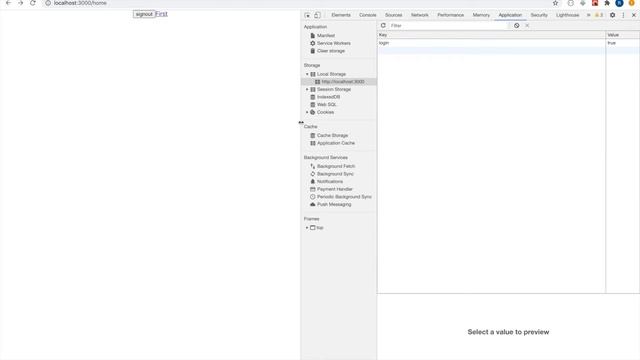Click the browser address bar URL
Screen dimensions: 640x360
80,3
